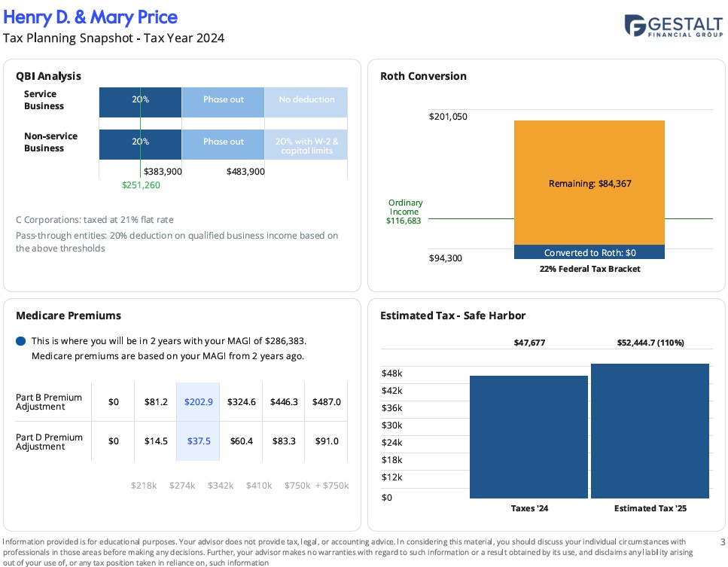The height and width of the screenshot is (567, 728).
Task: Click the blue MAGI indicator dot
Action: point(20,341)
